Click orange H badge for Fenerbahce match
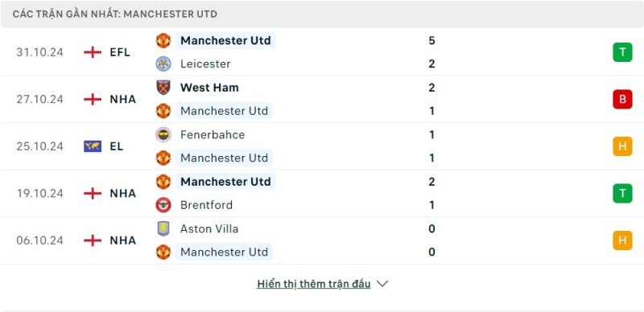644x312 pixels. tap(622, 146)
